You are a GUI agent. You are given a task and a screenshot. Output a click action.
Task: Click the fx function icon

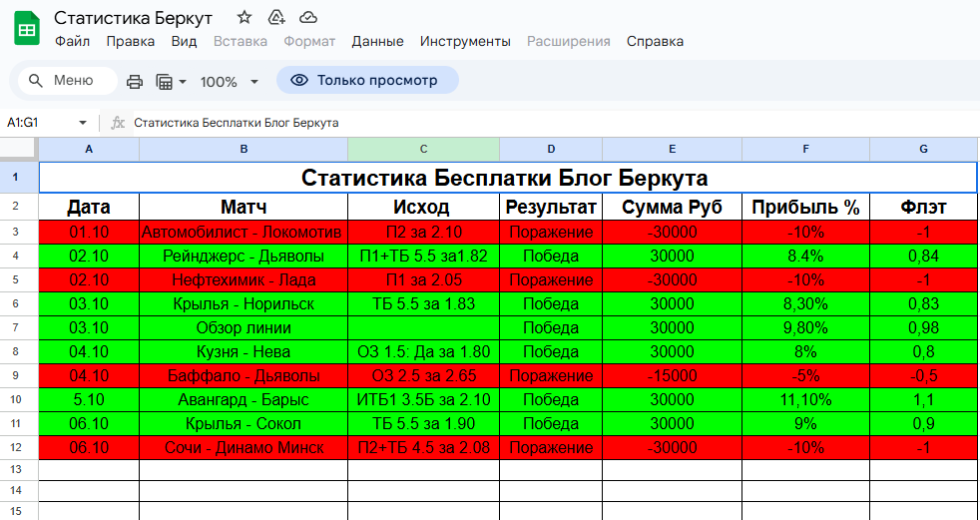coord(118,123)
